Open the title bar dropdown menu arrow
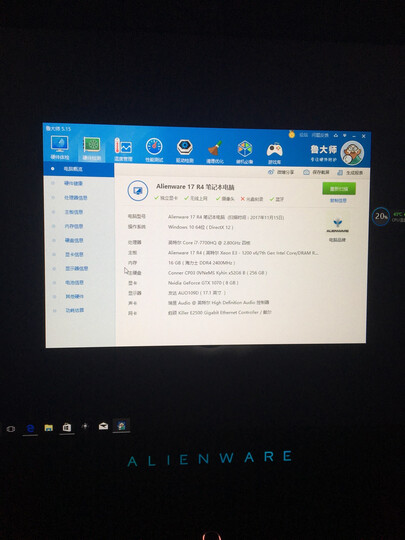This screenshot has height=540, width=405. coord(344,136)
